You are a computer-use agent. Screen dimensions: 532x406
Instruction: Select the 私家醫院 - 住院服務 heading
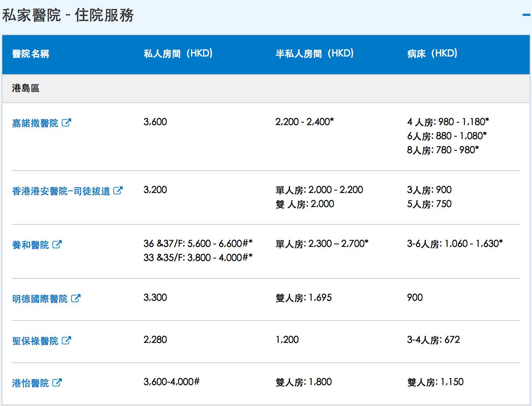tap(68, 16)
